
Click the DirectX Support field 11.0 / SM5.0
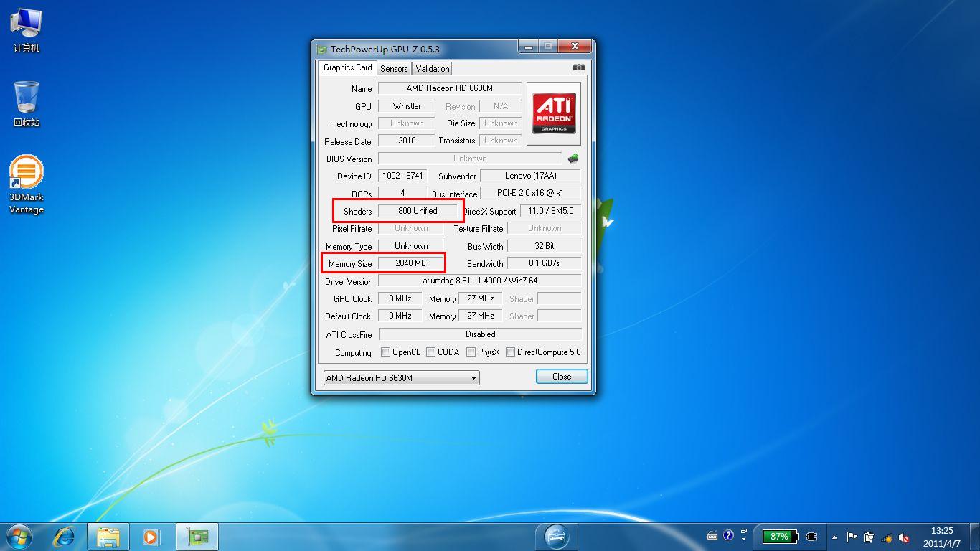click(550, 211)
